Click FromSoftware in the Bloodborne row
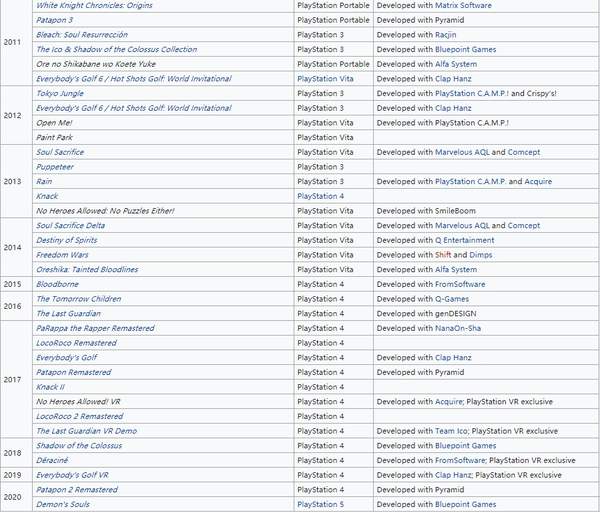Screen dimensions: 600x513 click(x=460, y=284)
